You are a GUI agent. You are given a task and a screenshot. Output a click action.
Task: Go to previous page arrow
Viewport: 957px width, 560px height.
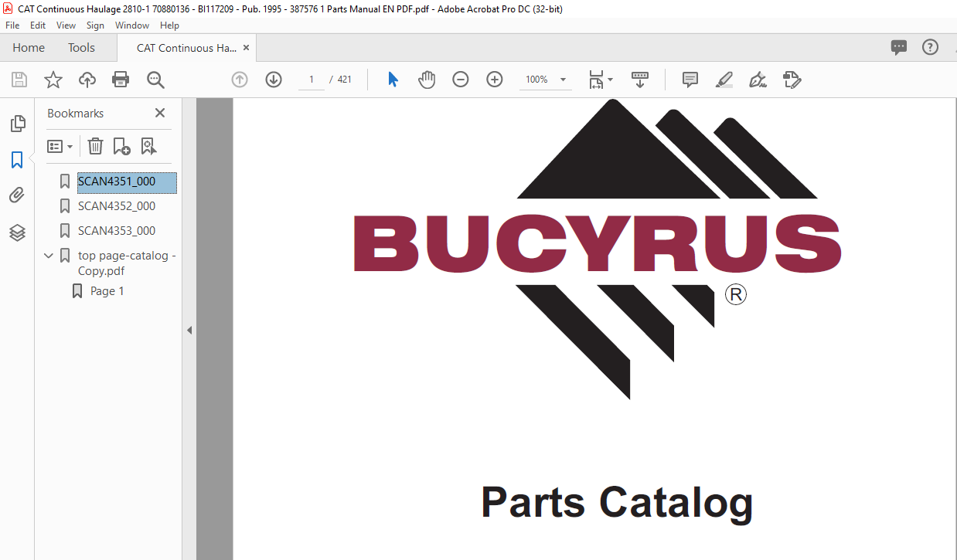(x=240, y=80)
